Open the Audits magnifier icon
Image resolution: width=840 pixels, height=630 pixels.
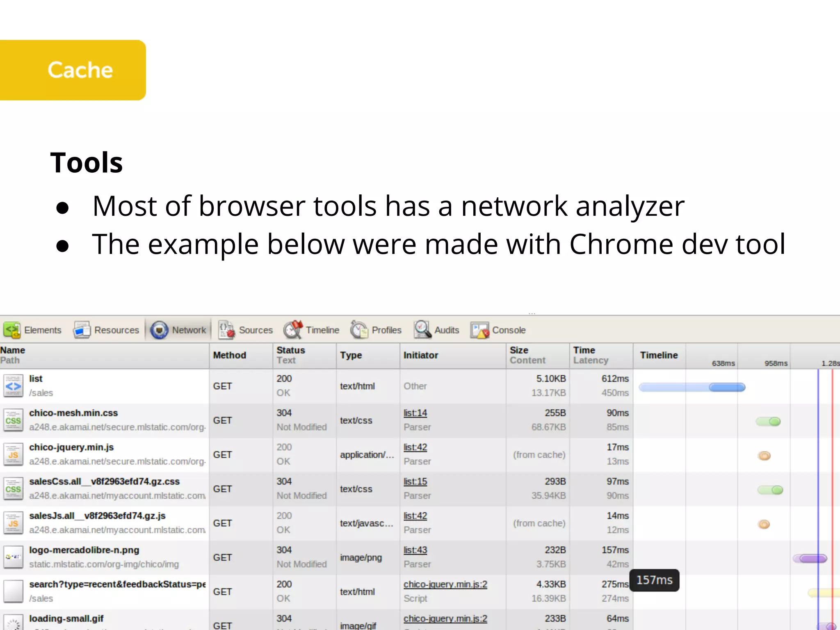(422, 329)
